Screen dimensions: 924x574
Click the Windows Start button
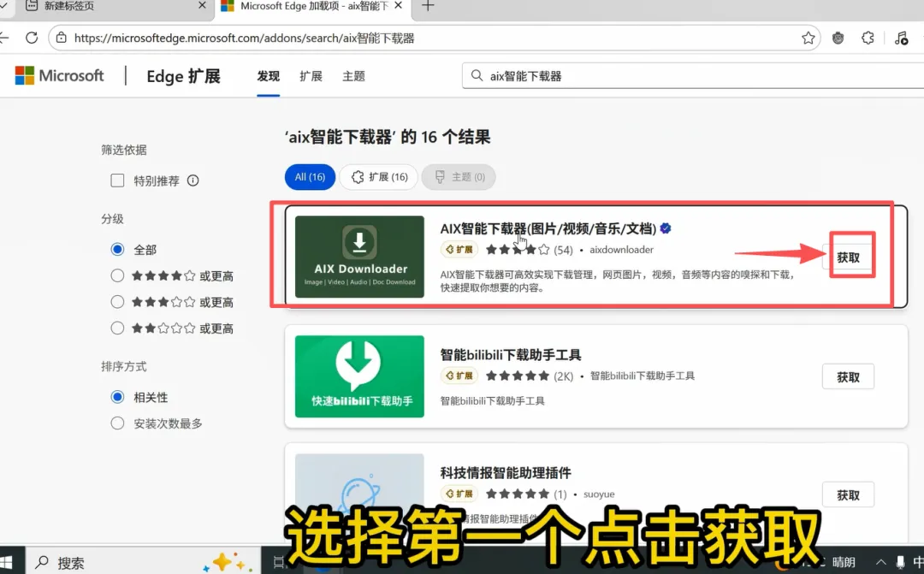(5, 562)
